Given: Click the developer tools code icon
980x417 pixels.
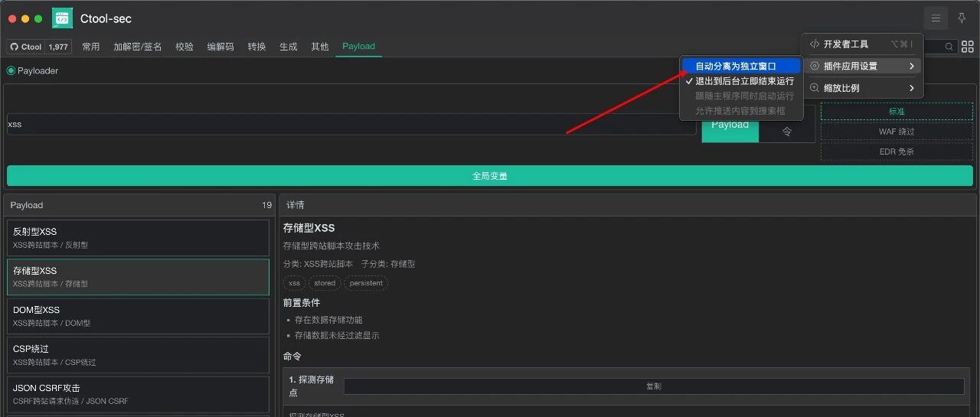Looking at the screenshot, I should tap(815, 44).
